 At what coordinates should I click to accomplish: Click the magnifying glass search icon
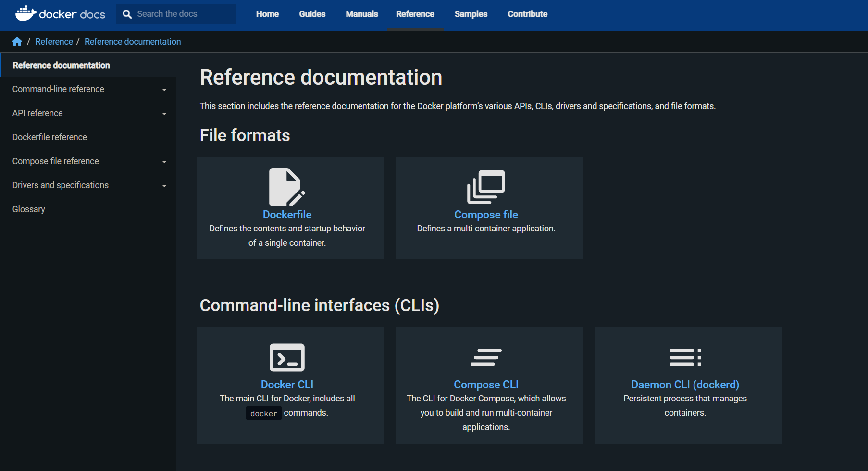point(127,14)
